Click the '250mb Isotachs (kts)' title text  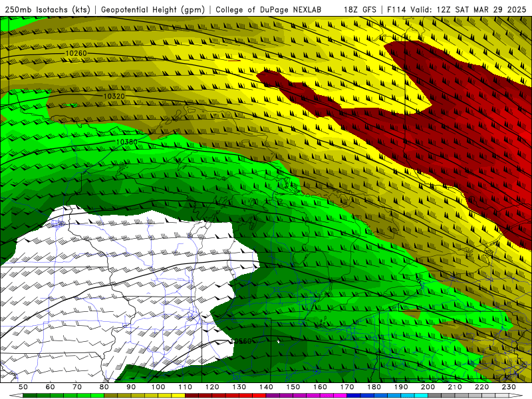[x=48, y=10]
